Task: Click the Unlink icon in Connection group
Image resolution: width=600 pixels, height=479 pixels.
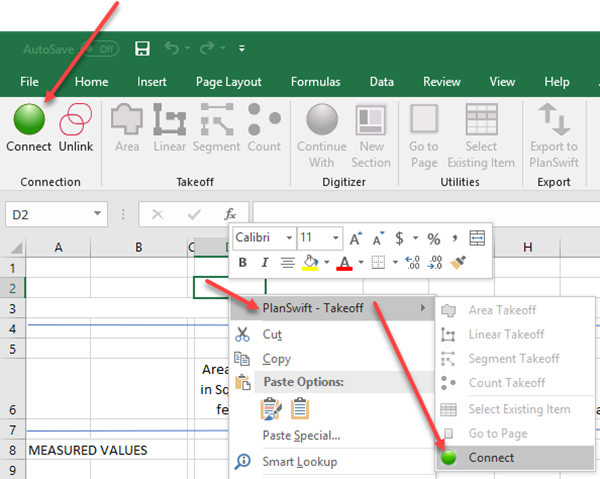Action: (x=76, y=119)
